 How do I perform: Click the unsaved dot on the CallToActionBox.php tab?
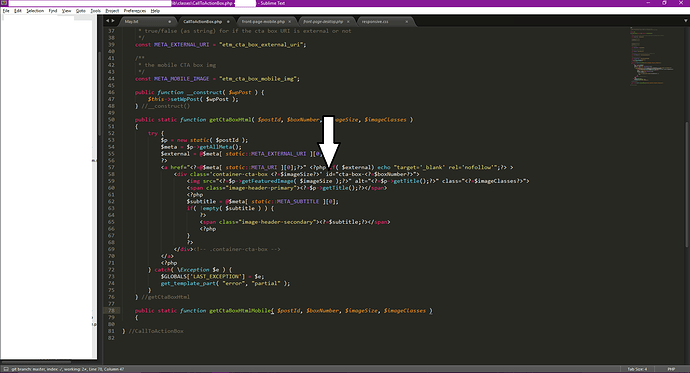228,22
